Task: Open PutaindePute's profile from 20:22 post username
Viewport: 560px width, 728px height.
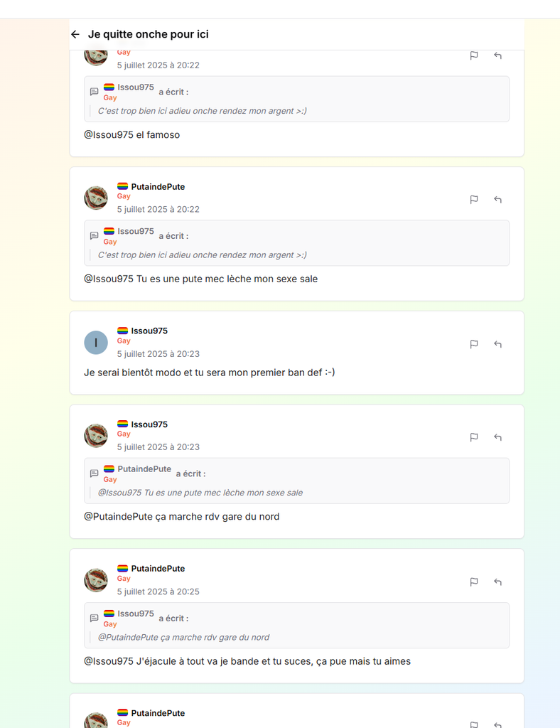Action: (158, 187)
